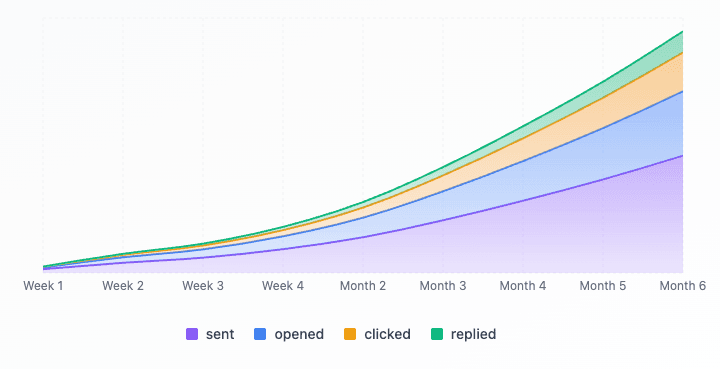Image resolution: width=720 pixels, height=369 pixels.
Task: Select the Month 2 axis label
Action: coord(363,286)
